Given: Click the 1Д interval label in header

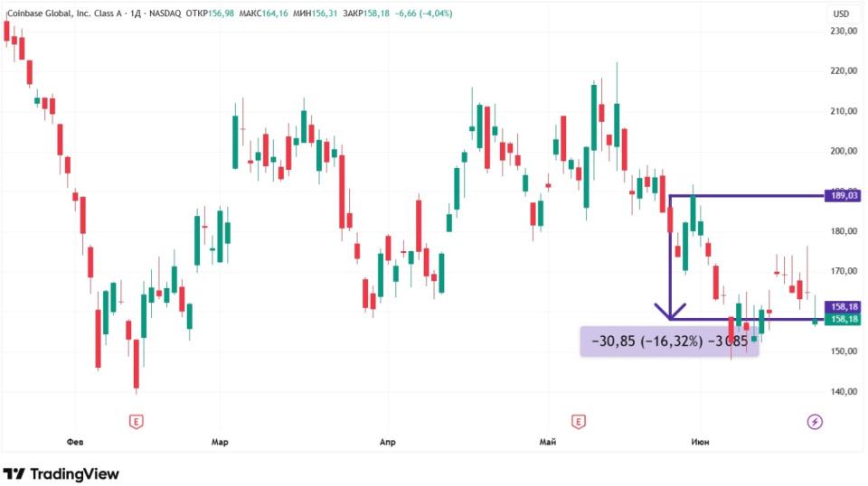Looking at the screenshot, I should [x=136, y=14].
